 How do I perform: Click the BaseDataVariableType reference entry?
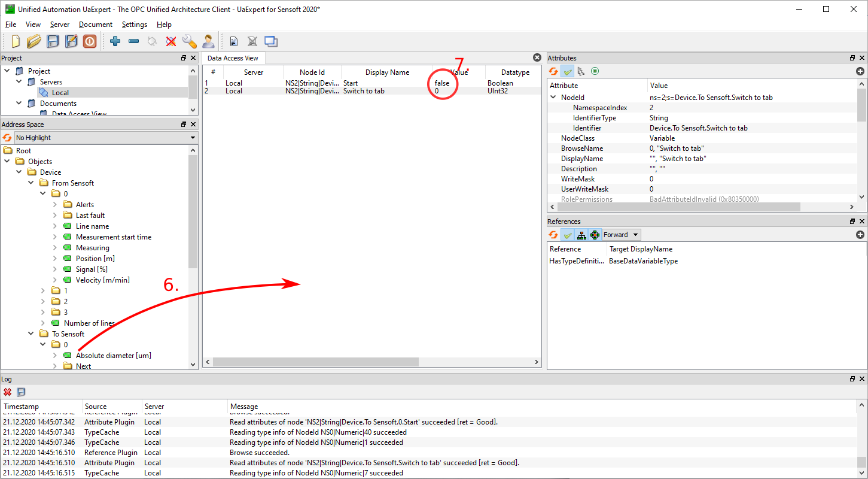click(643, 261)
